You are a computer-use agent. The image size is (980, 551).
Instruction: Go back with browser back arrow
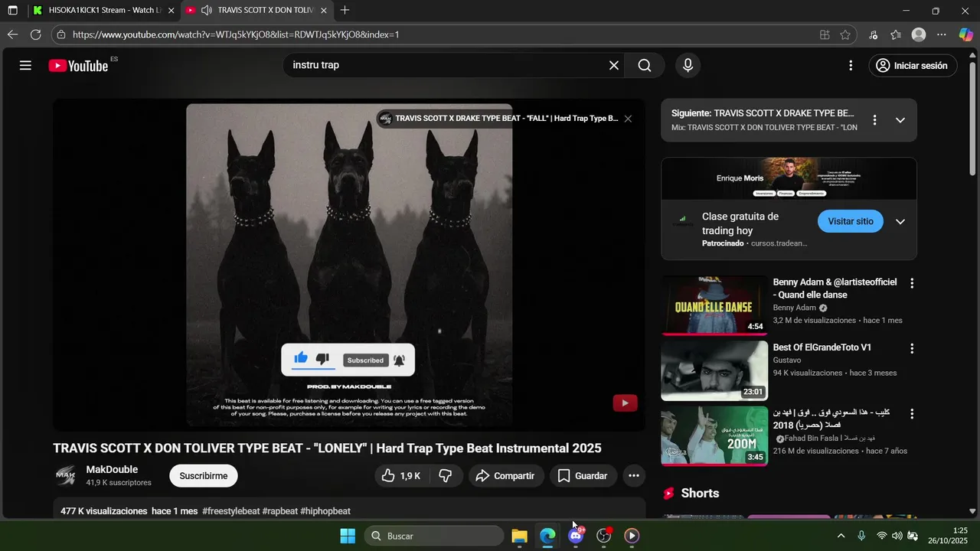tap(12, 34)
